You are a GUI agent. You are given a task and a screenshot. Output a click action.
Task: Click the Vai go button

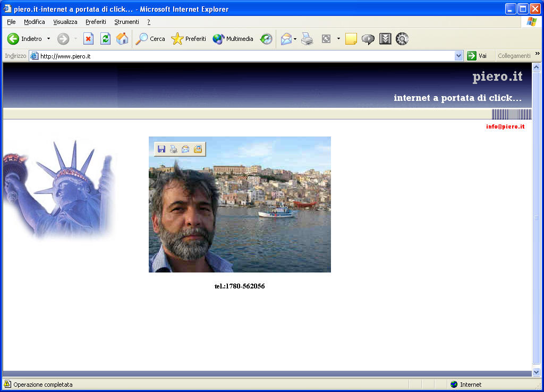point(478,56)
